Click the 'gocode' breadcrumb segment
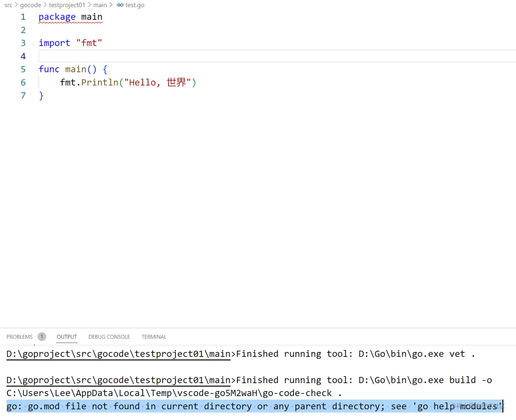 pos(30,5)
